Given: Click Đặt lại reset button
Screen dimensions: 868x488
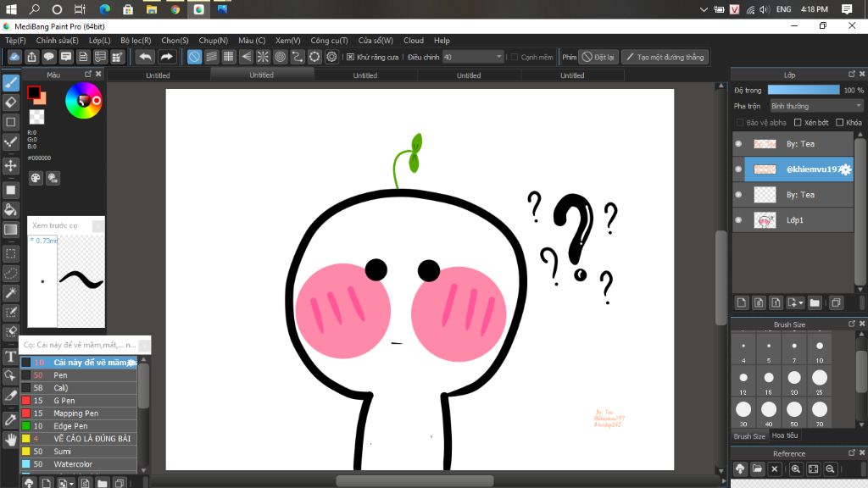Looking at the screenshot, I should pyautogui.click(x=598, y=57).
